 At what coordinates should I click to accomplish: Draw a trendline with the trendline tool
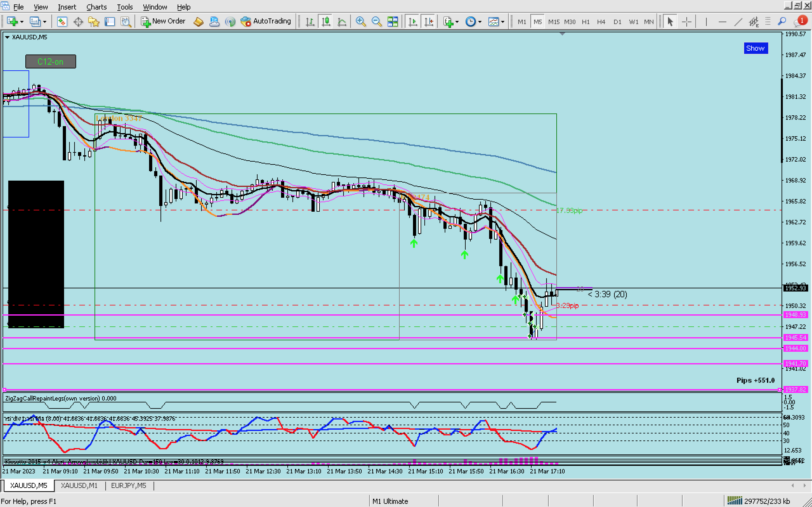click(x=738, y=22)
